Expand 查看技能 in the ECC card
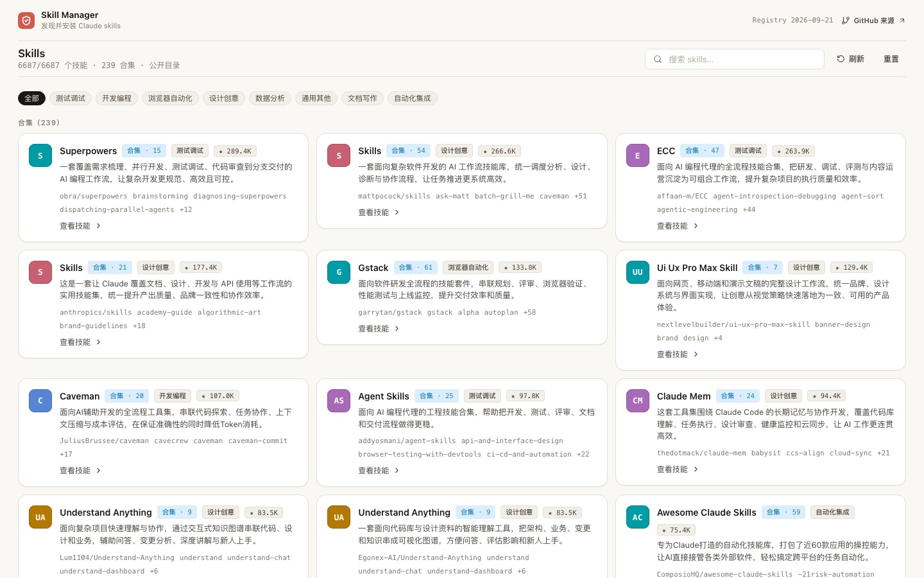Screen dimensions: 924x578 click(678, 226)
